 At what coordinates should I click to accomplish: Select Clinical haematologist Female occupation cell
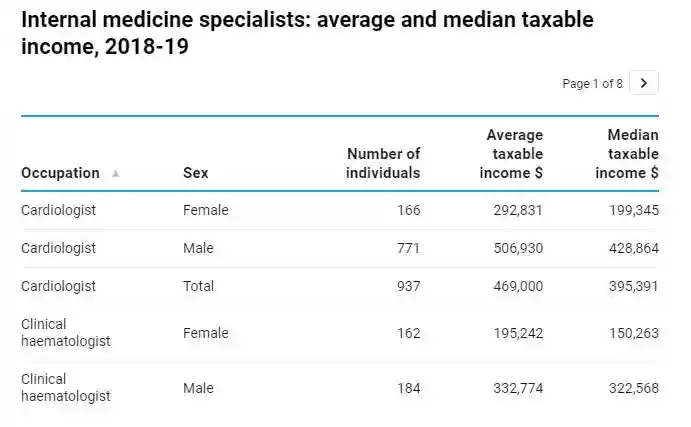coord(65,333)
